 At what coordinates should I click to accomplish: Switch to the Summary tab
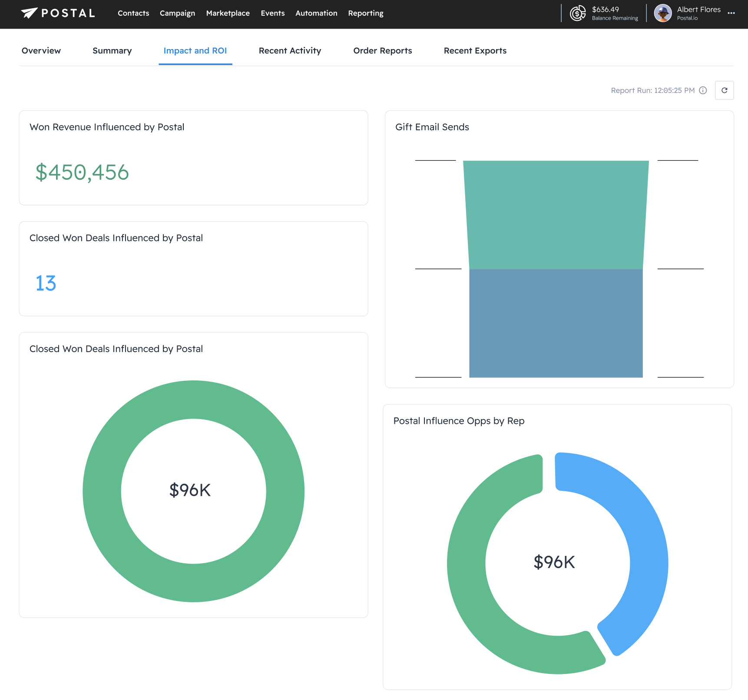pos(112,51)
